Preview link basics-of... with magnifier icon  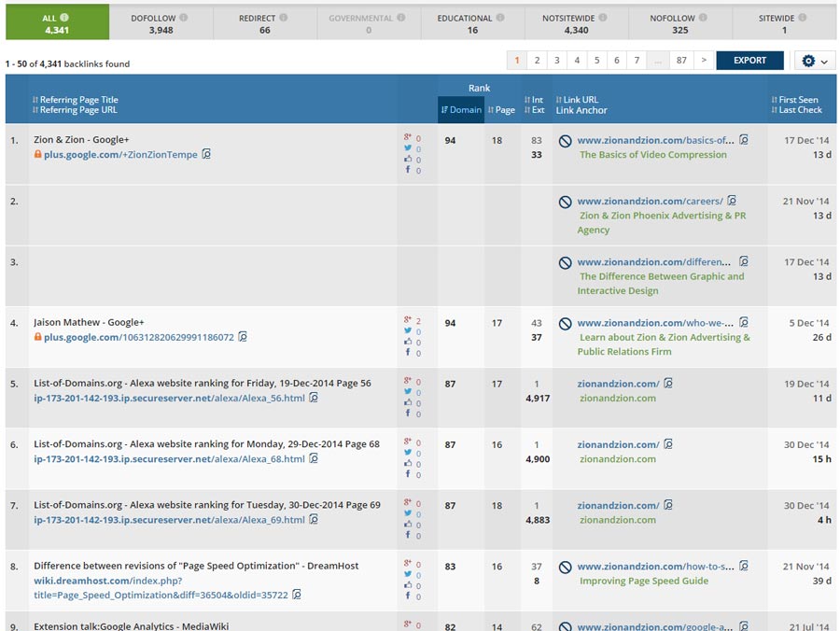744,140
